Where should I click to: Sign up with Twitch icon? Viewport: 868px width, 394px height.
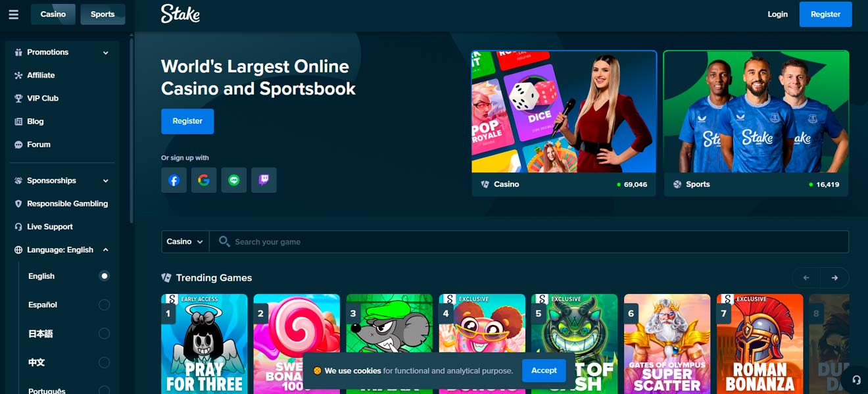click(264, 180)
